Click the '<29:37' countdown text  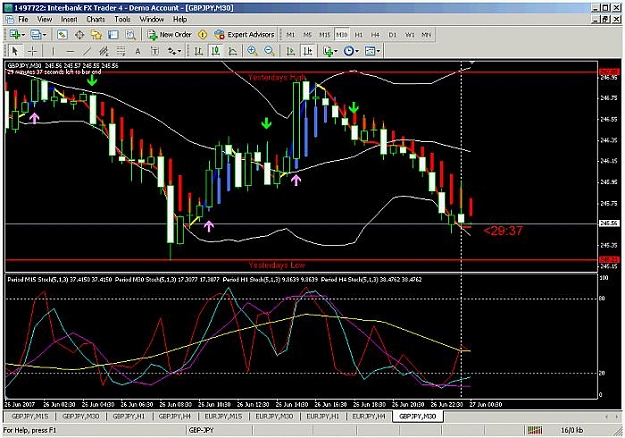pyautogui.click(x=503, y=231)
